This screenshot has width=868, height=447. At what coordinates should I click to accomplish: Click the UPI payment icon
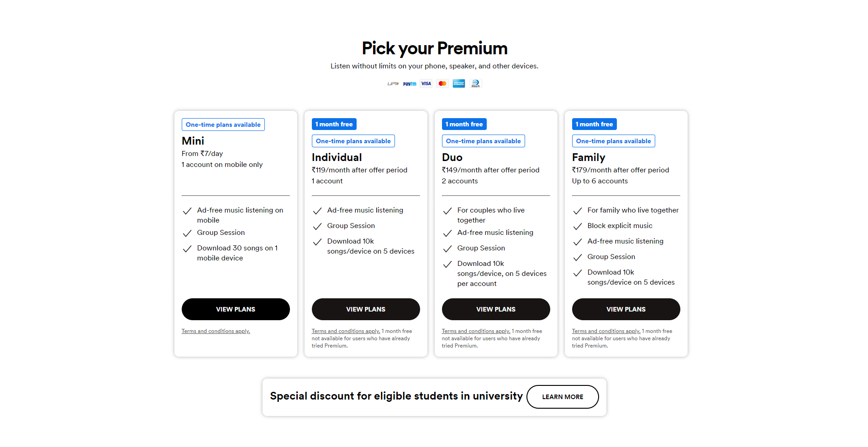(392, 83)
